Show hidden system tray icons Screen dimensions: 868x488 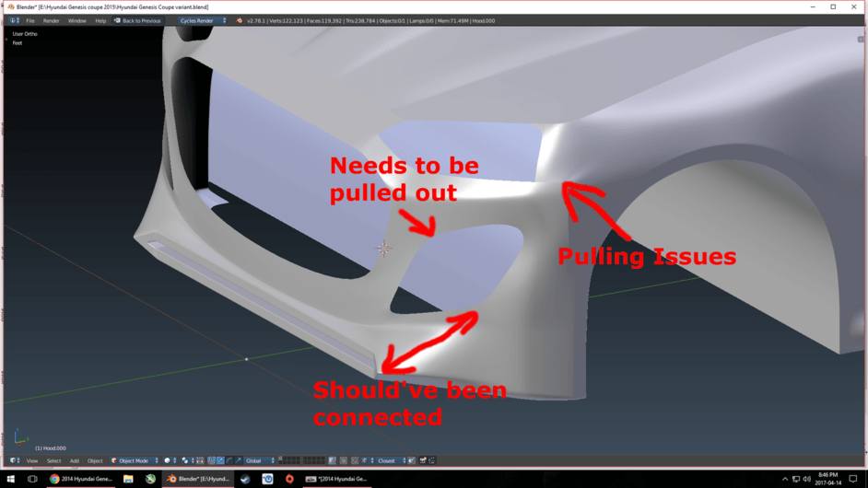pyautogui.click(x=784, y=479)
